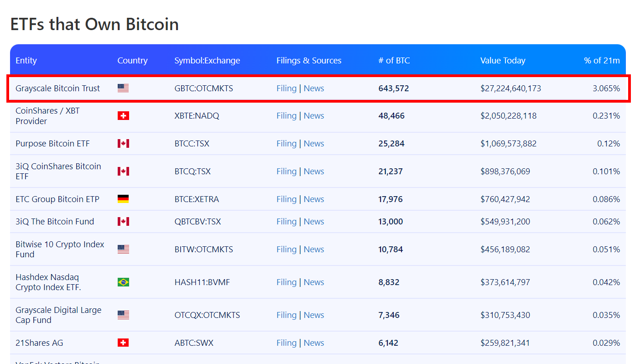Viewport: 640px width, 364px height.
Task: Select the ABTC:SWX symbol cell
Action: click(194, 343)
